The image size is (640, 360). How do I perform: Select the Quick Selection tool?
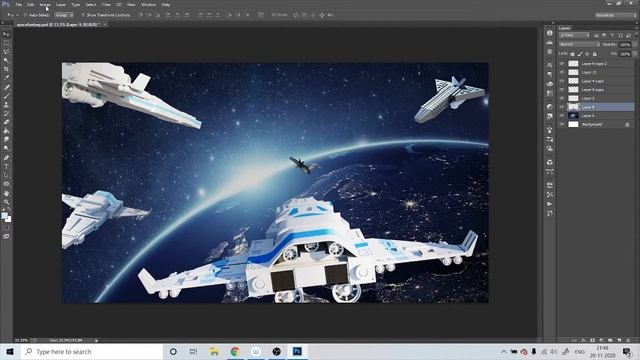click(6, 60)
